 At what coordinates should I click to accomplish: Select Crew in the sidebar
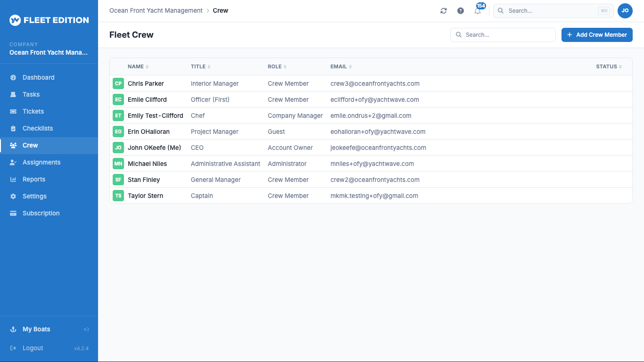click(49, 145)
